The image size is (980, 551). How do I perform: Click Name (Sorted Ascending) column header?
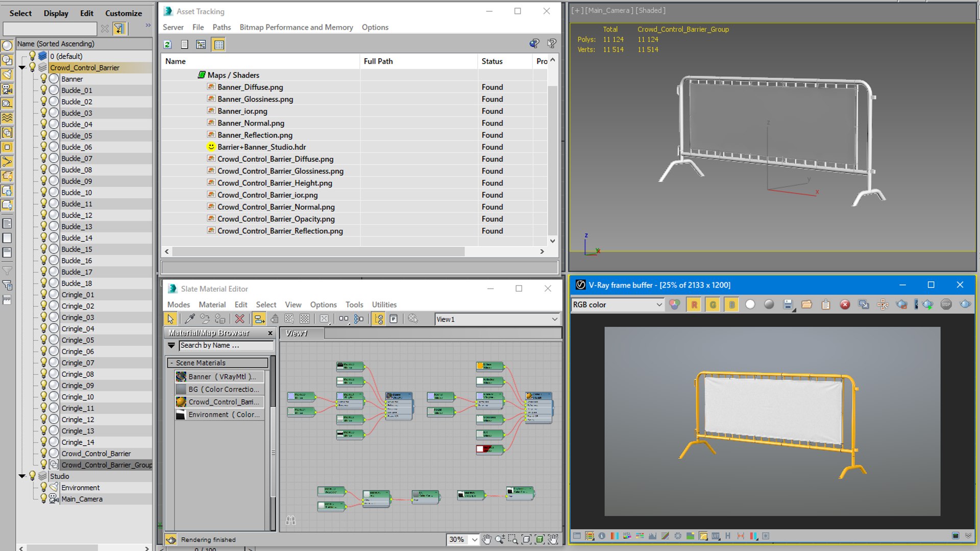click(84, 44)
